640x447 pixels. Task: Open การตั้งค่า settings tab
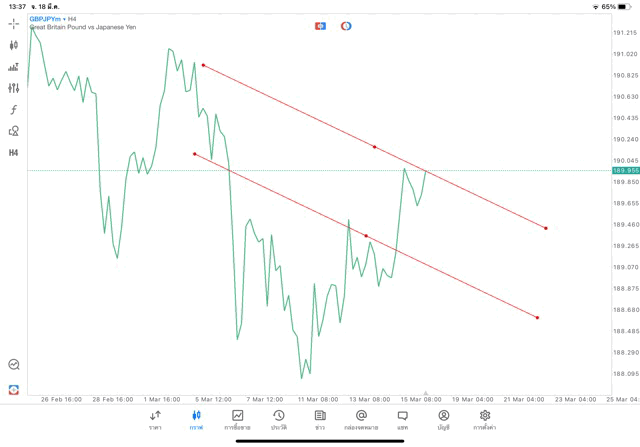coord(485,420)
